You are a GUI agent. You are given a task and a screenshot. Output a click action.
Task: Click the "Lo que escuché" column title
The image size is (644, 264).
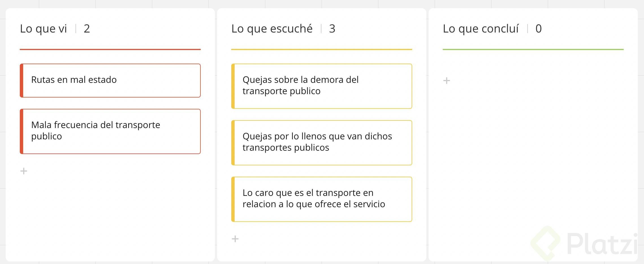(272, 28)
